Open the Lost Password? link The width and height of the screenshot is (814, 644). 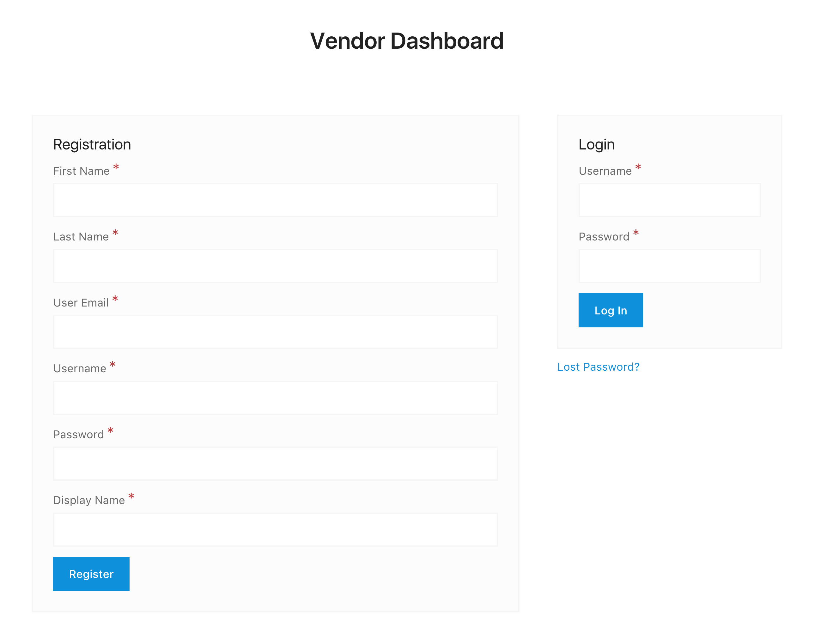[598, 367]
